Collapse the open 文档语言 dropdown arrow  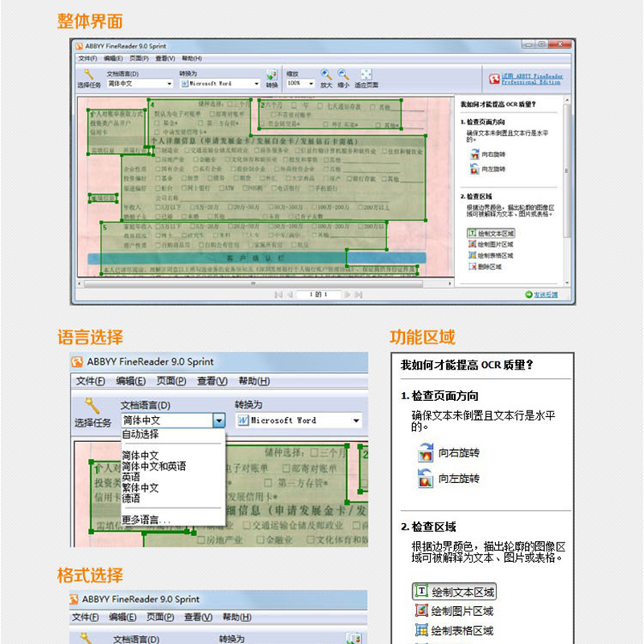218,420
